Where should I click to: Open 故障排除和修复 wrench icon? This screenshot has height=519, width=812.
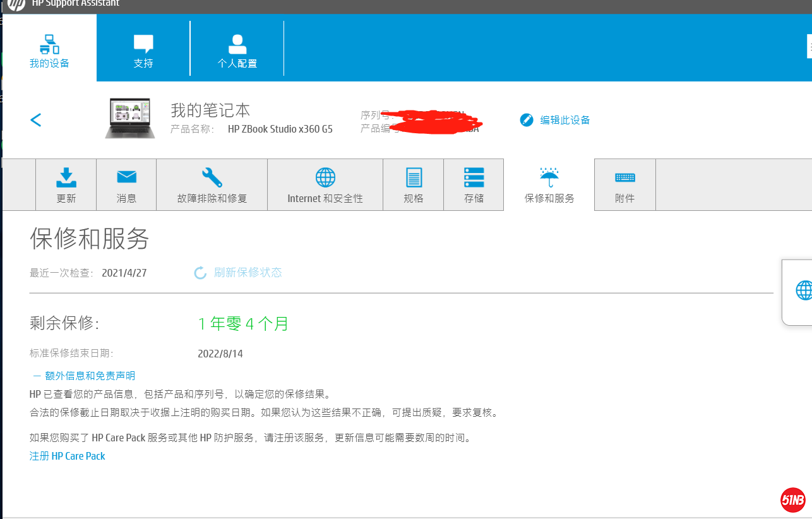pyautogui.click(x=212, y=177)
